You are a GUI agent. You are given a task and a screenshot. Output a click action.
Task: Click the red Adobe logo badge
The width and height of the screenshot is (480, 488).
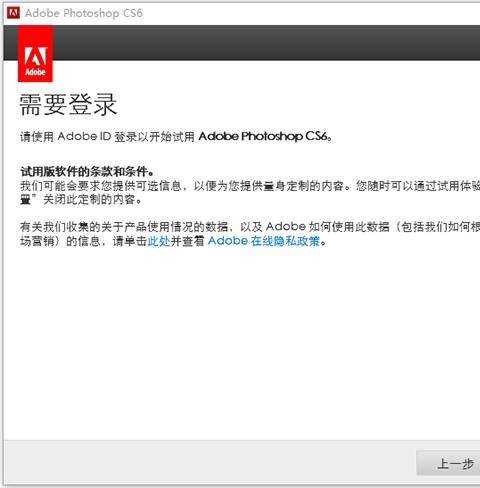click(x=35, y=54)
